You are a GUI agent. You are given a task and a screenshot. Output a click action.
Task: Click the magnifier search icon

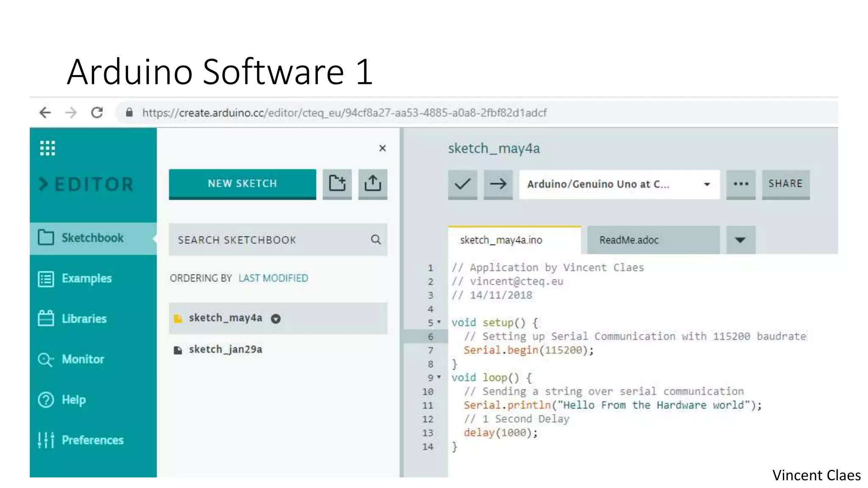[x=376, y=240]
